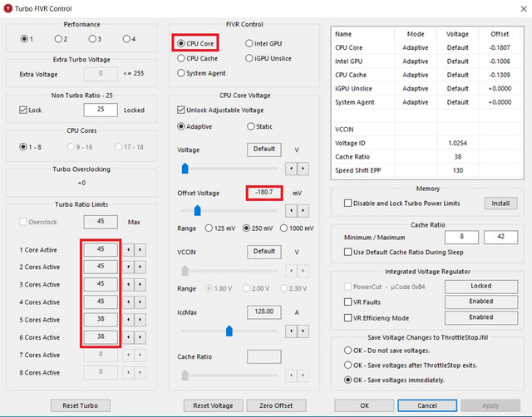
Task: Click the Reset Turbo button
Action: click(x=81, y=405)
